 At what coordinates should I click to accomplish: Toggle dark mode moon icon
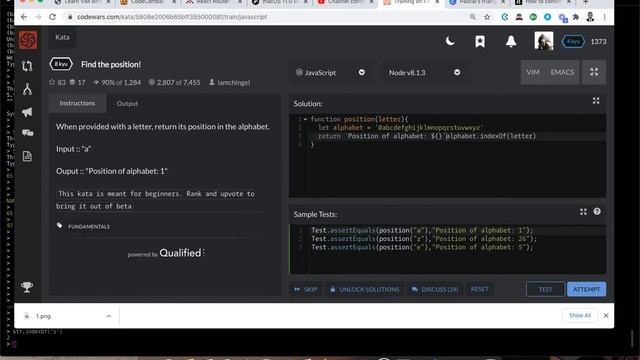click(x=450, y=41)
